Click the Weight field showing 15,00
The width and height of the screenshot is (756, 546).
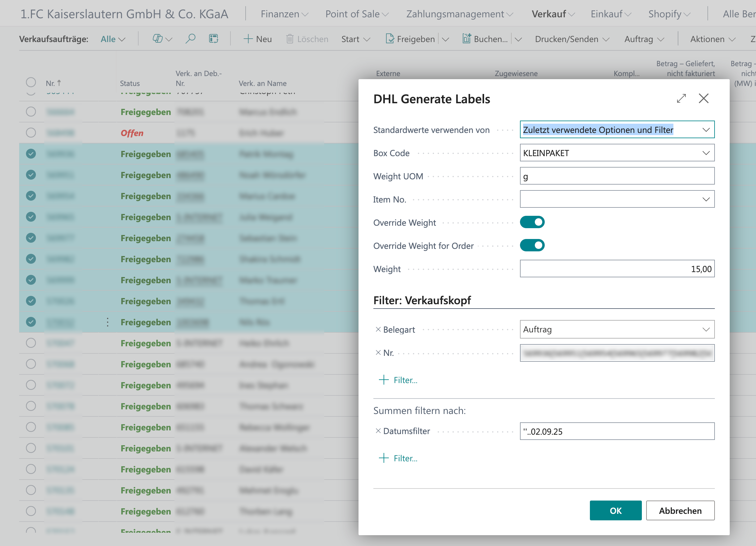click(x=617, y=268)
